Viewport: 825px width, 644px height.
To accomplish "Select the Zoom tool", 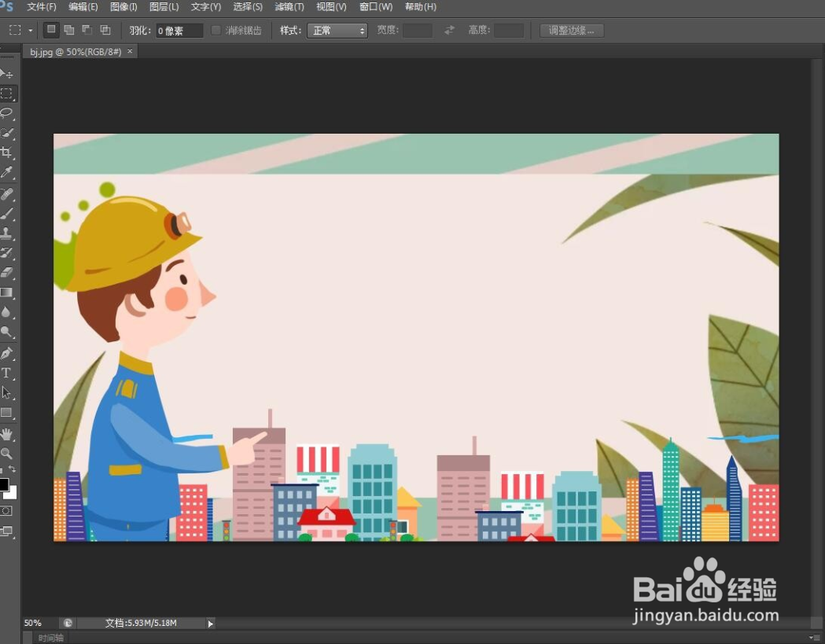I will (7, 453).
